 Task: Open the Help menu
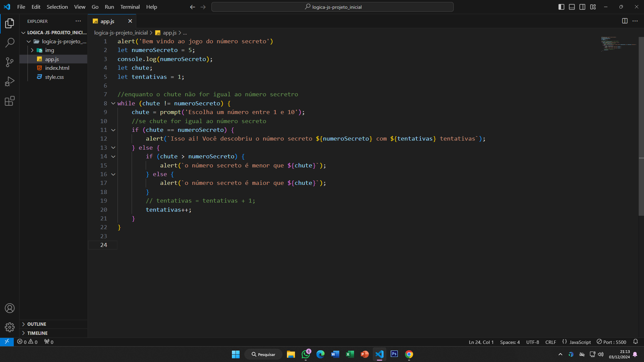tap(151, 7)
